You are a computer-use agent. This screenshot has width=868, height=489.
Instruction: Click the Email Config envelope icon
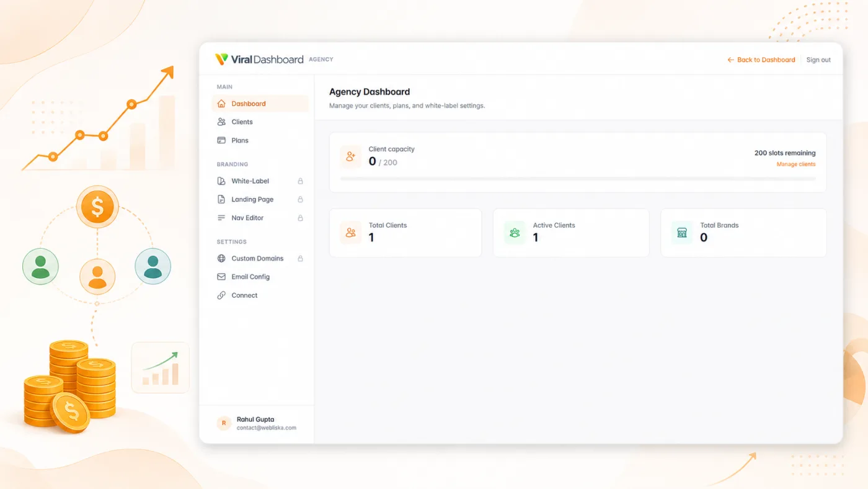click(221, 277)
